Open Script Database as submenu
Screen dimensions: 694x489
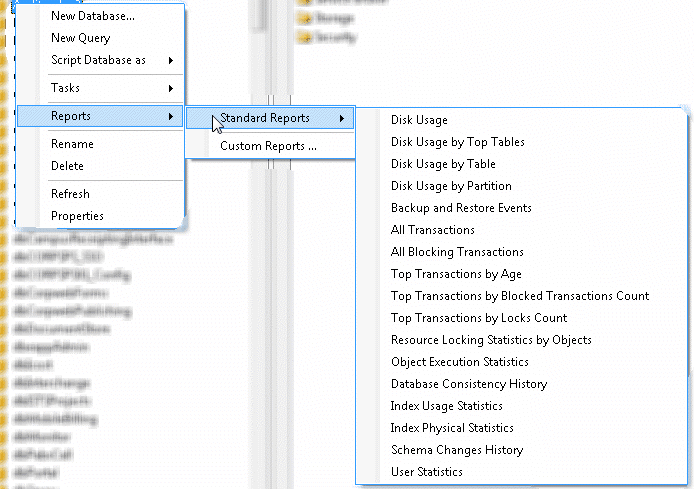(x=98, y=60)
